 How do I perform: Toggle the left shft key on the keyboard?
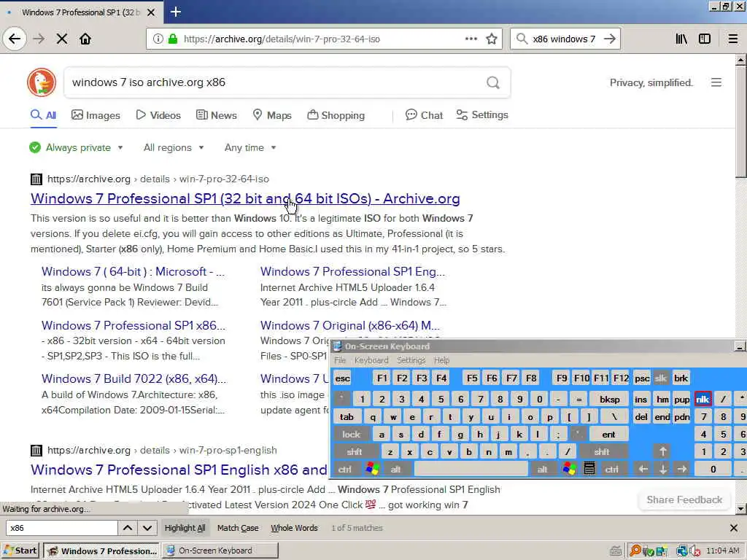point(355,452)
